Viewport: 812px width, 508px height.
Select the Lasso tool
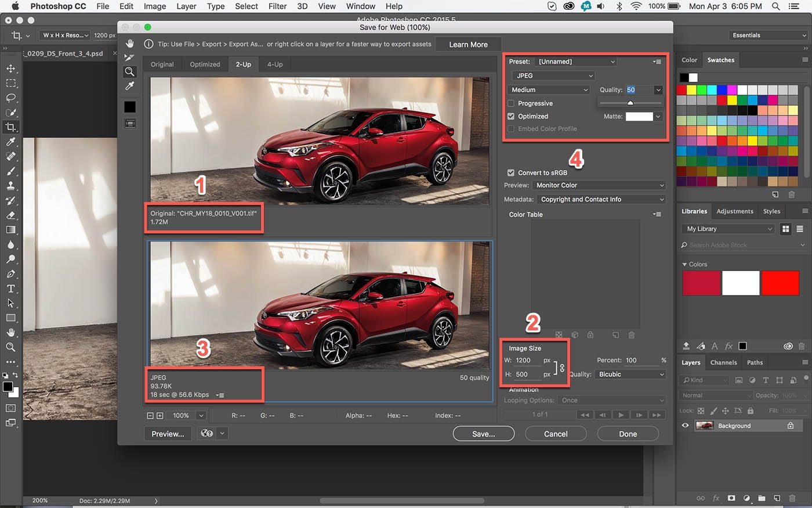[10, 98]
